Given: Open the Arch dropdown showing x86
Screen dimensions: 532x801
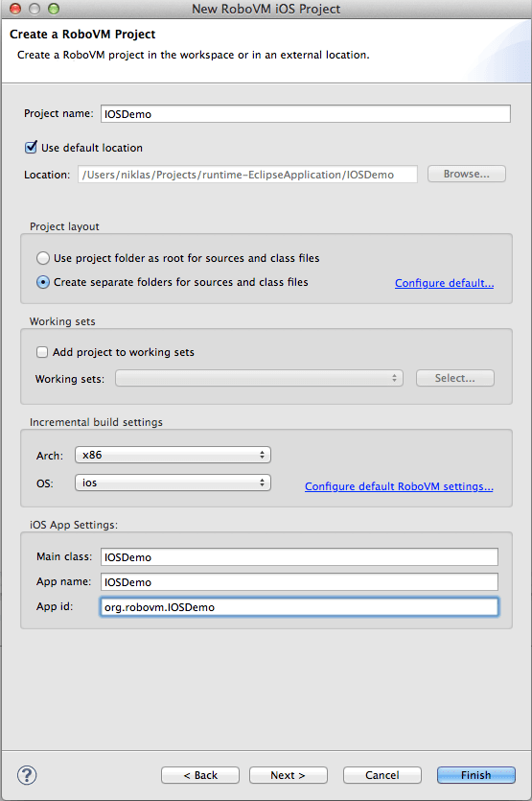Looking at the screenshot, I should click(x=173, y=455).
